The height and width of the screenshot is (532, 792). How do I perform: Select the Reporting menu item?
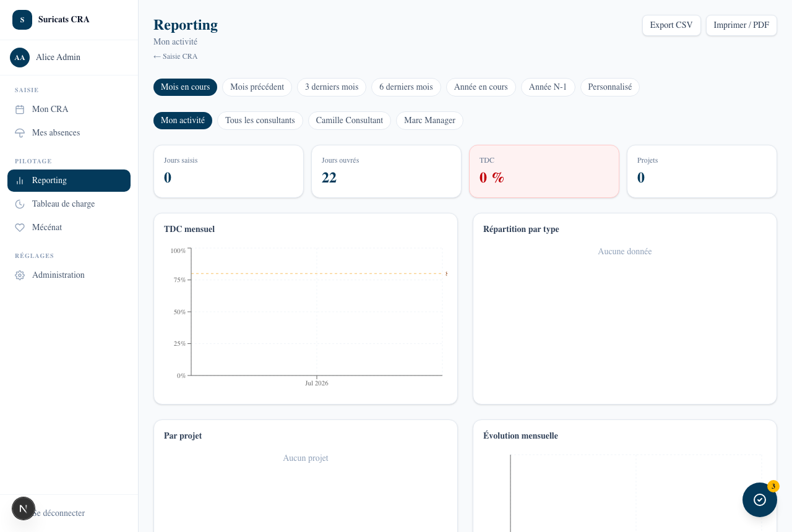tap(69, 181)
